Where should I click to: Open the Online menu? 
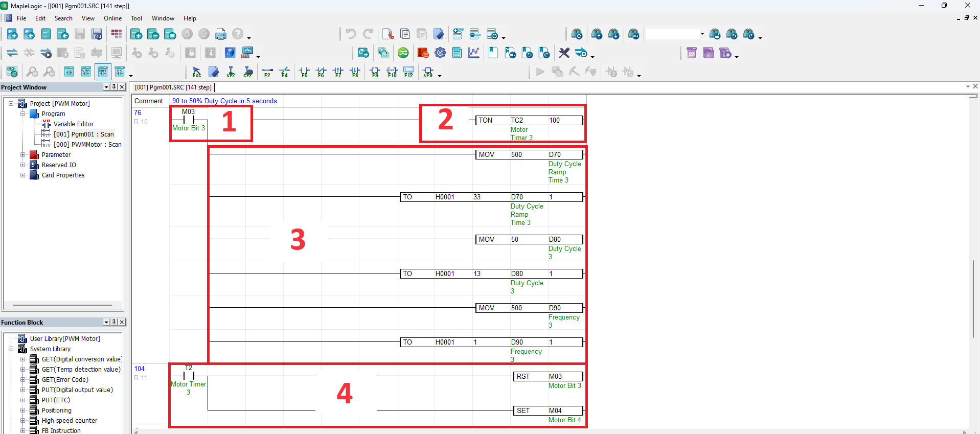(x=112, y=18)
